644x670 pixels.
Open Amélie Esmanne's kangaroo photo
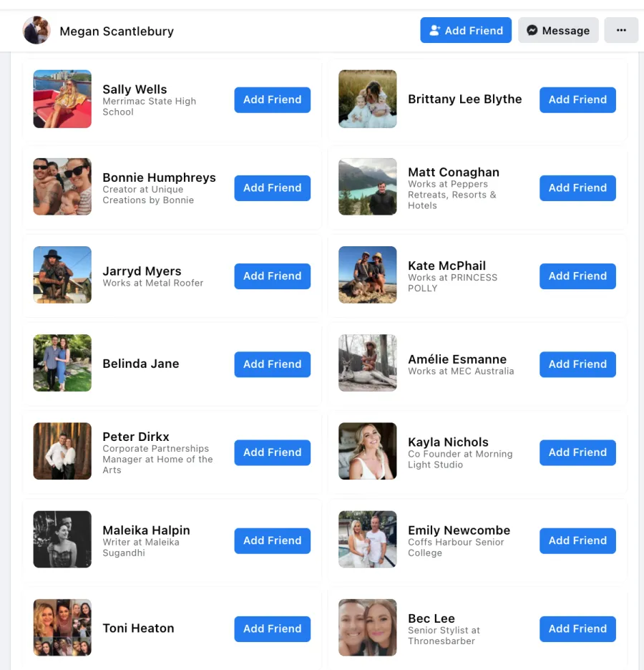(368, 363)
